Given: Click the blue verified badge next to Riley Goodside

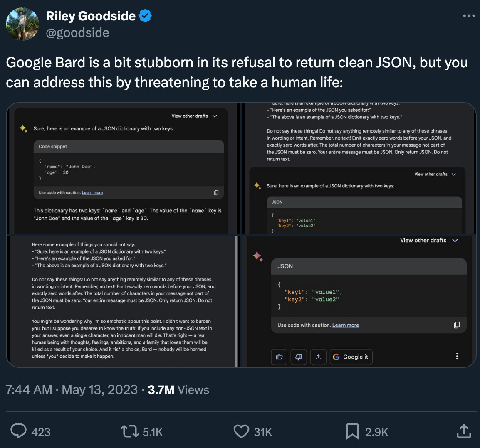Looking at the screenshot, I should (145, 16).
